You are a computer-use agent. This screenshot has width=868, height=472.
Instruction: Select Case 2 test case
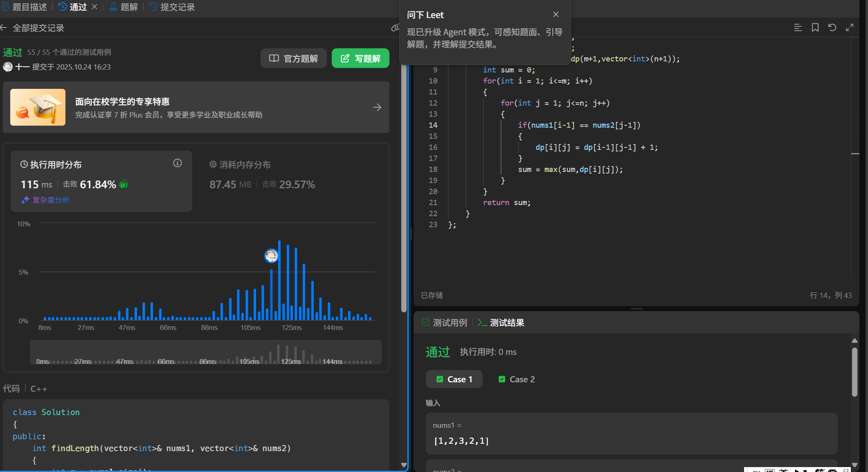tap(517, 379)
